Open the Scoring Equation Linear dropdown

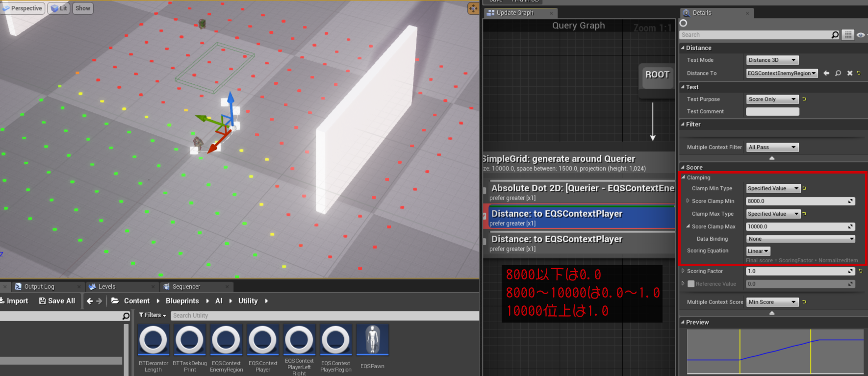758,251
